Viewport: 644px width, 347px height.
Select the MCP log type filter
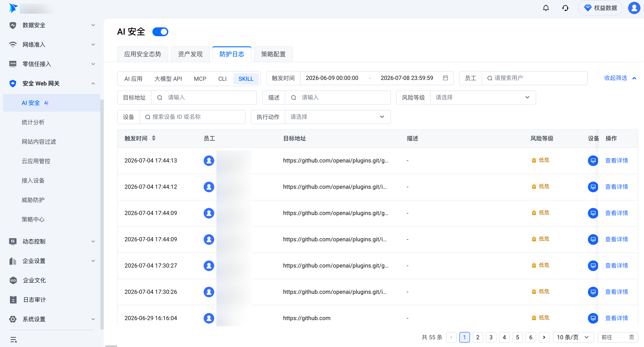coord(200,79)
